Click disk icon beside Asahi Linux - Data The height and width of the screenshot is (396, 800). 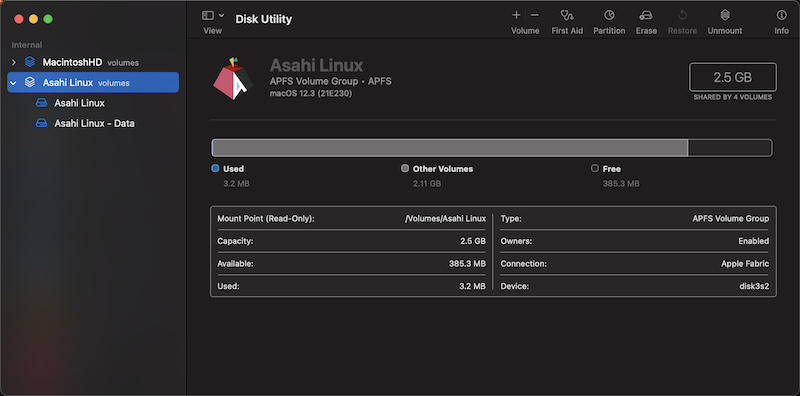pyautogui.click(x=41, y=123)
